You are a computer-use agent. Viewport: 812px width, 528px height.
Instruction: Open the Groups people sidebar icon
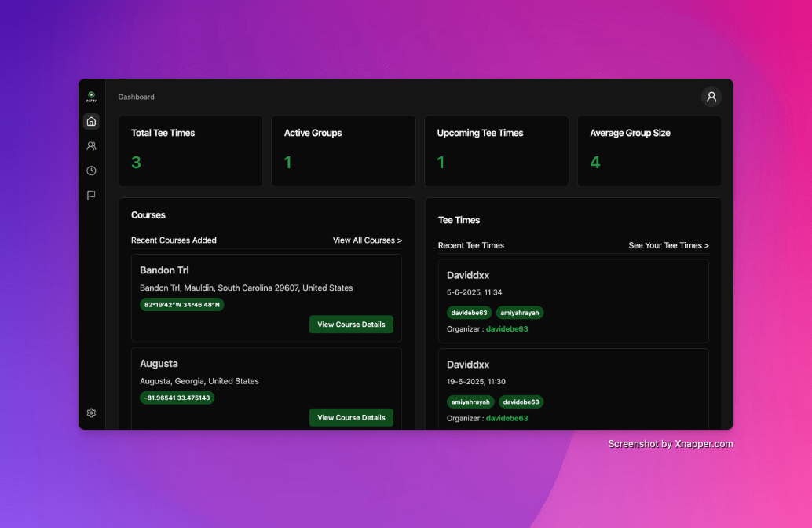tap(91, 146)
